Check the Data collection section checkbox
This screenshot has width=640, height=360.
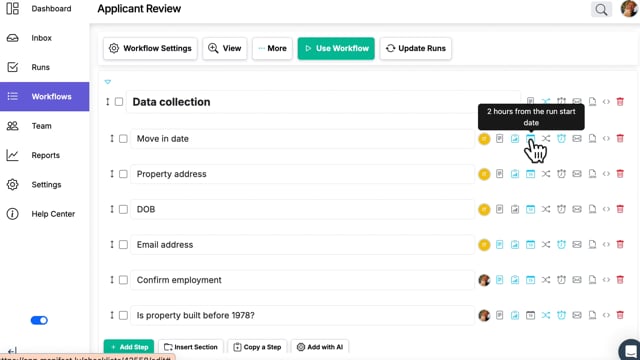119,102
